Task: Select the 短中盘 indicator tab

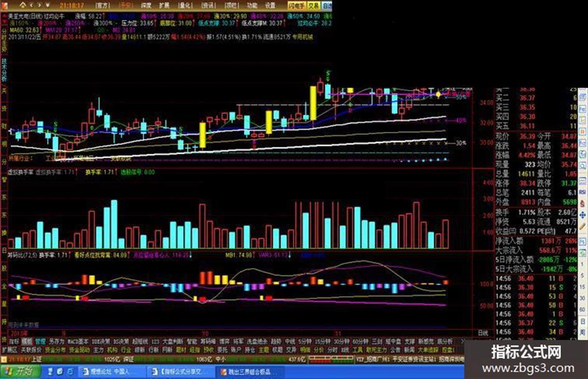Action: point(393,342)
